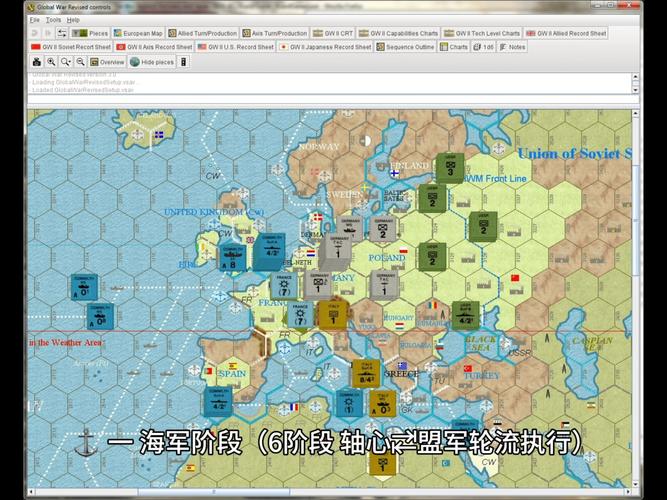Select Commonwealth counter 0 in upper Atlantic
The width and height of the screenshot is (667, 500).
point(84,288)
